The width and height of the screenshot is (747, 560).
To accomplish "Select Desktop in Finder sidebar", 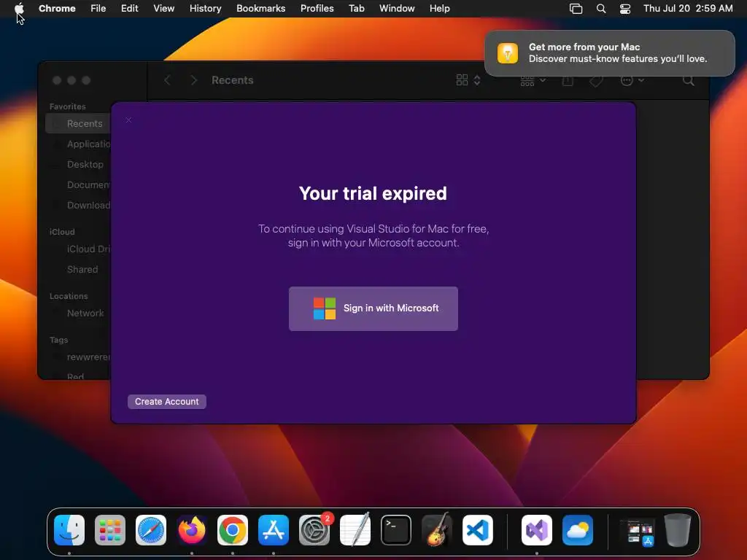I will [x=79, y=164].
